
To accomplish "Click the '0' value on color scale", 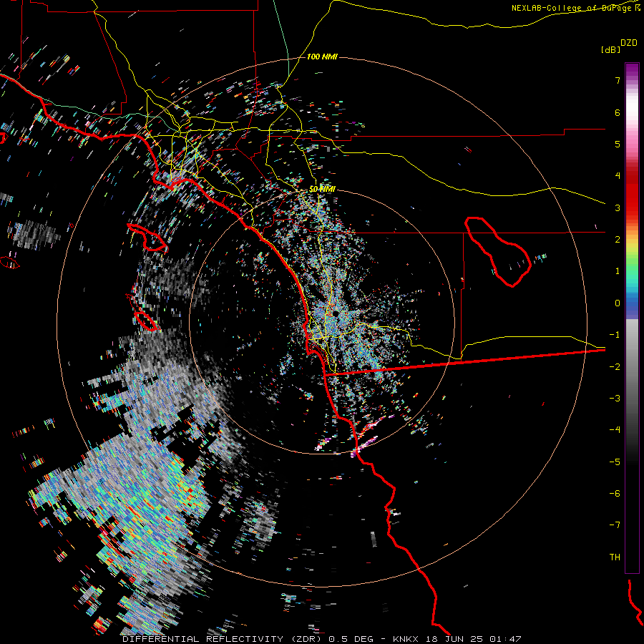I will click(618, 303).
